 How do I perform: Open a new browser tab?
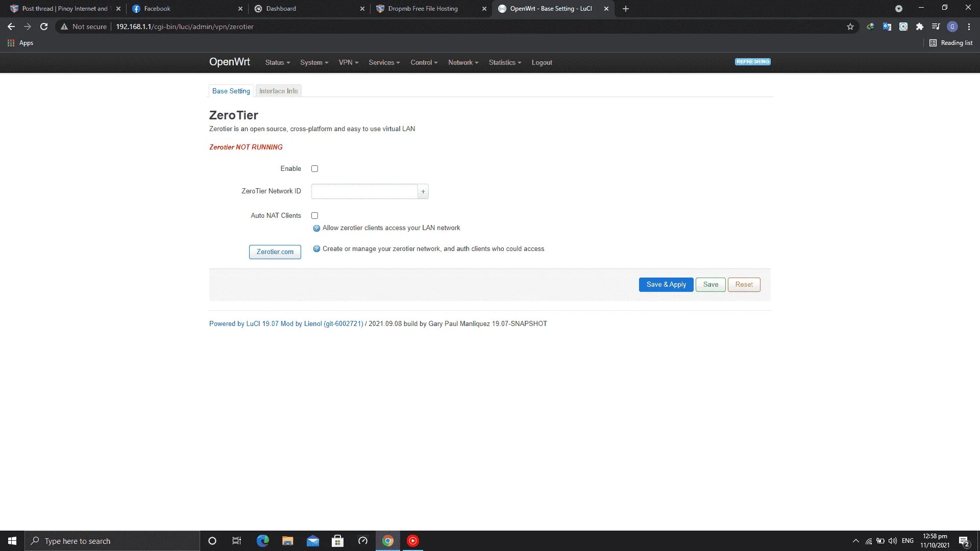point(626,9)
